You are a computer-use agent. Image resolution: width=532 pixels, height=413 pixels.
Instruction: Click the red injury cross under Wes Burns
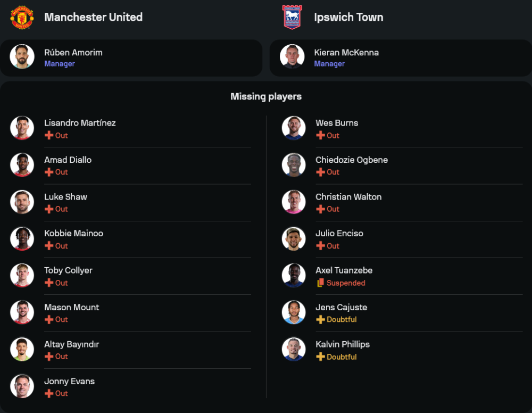coord(320,135)
